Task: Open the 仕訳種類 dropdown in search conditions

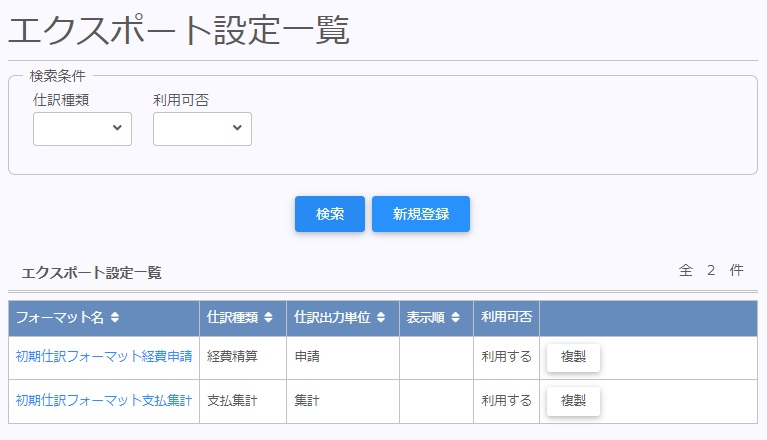Action: [x=82, y=128]
